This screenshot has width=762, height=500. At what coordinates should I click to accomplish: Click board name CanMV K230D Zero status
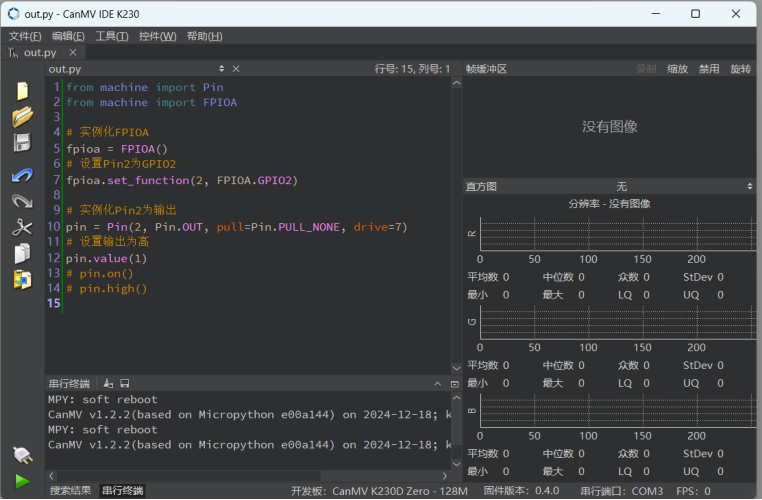coord(379,491)
